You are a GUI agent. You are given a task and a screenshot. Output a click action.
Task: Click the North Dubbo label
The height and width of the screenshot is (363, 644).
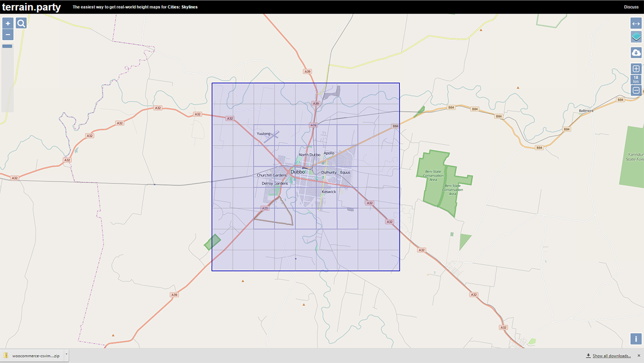tap(310, 155)
